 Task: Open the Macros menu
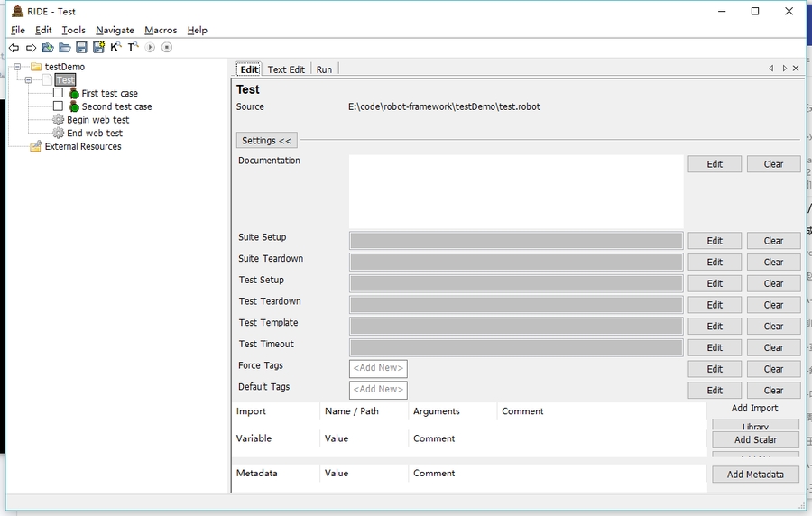(161, 30)
